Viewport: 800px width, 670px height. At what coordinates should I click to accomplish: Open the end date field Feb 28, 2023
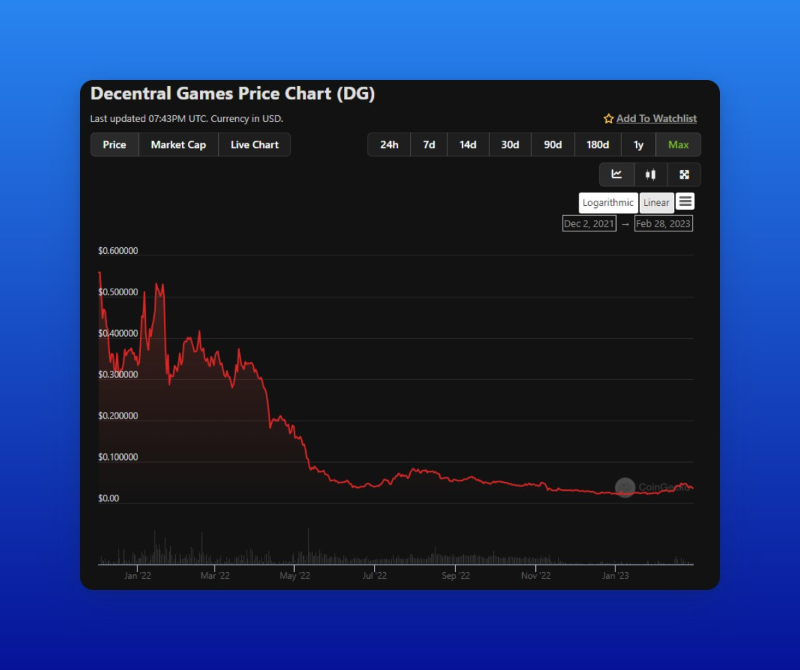[x=663, y=224]
